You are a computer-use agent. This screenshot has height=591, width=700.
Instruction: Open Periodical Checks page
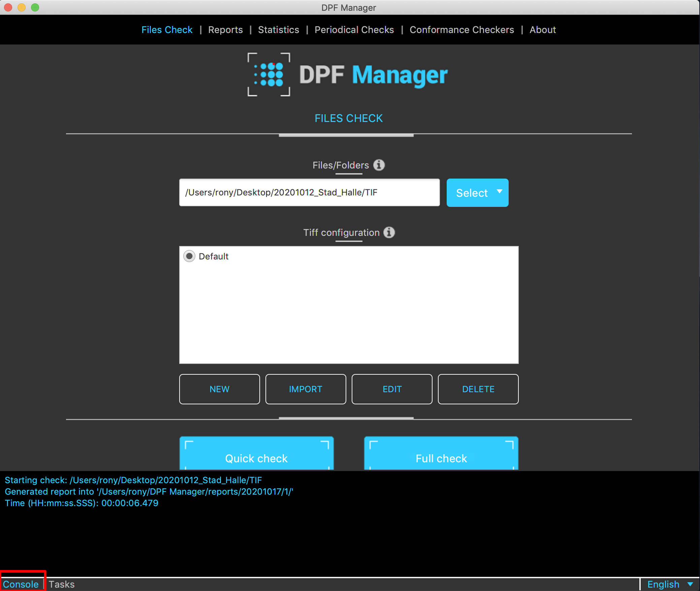point(354,30)
